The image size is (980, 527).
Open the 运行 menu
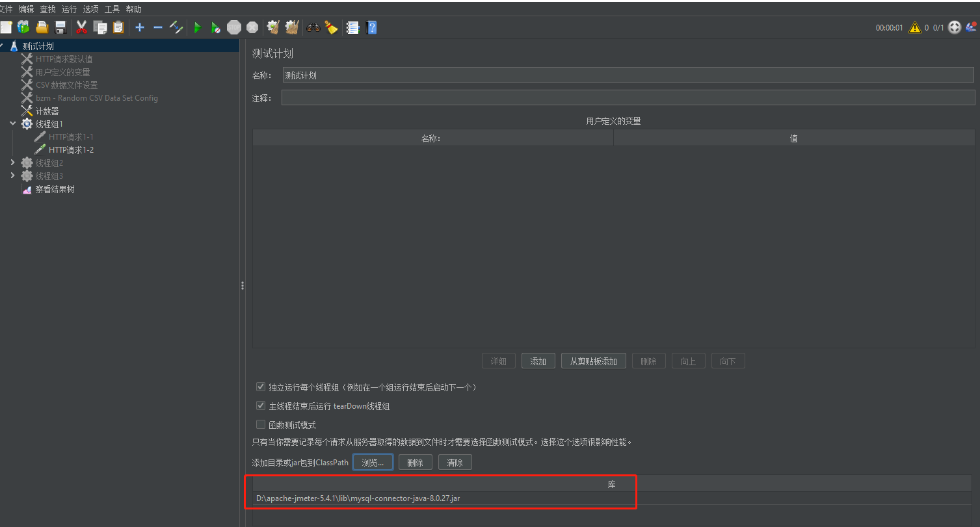point(69,9)
